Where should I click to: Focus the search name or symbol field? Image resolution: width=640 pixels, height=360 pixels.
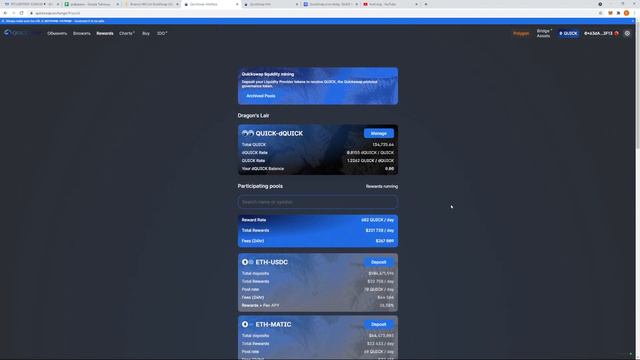[318, 202]
